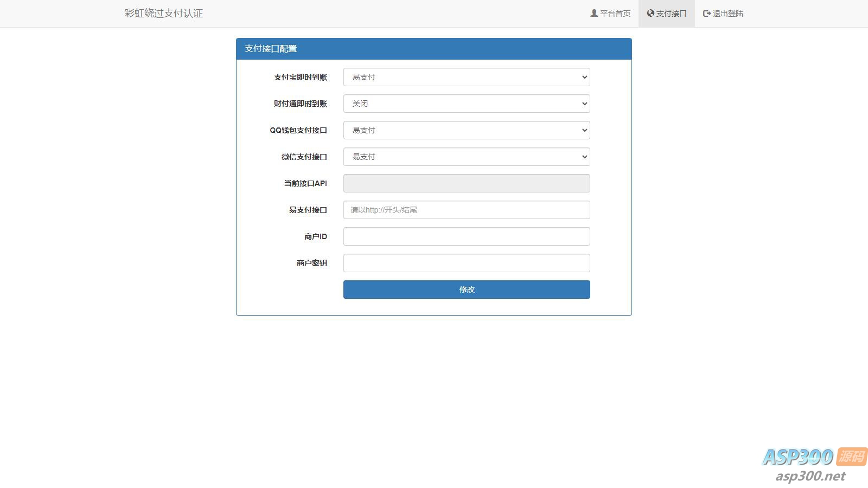The image size is (868, 488).
Task: Click the person icon beside 平台首页
Action: 593,14
